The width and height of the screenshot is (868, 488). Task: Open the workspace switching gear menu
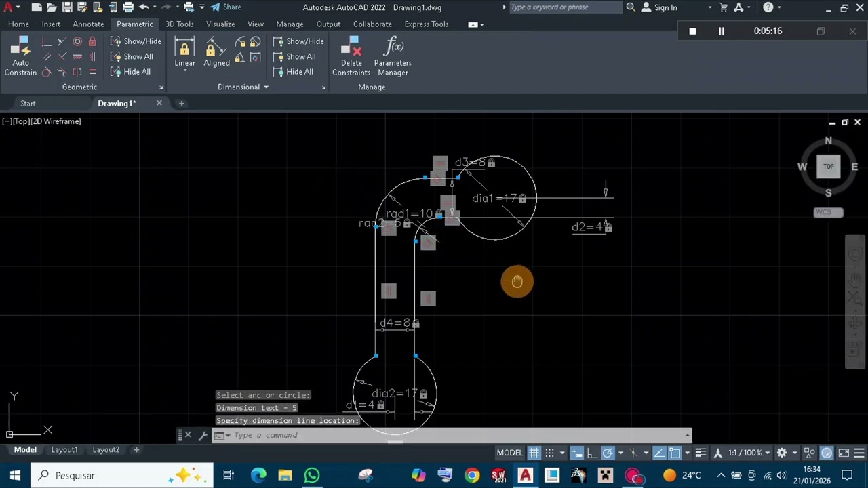(x=782, y=453)
